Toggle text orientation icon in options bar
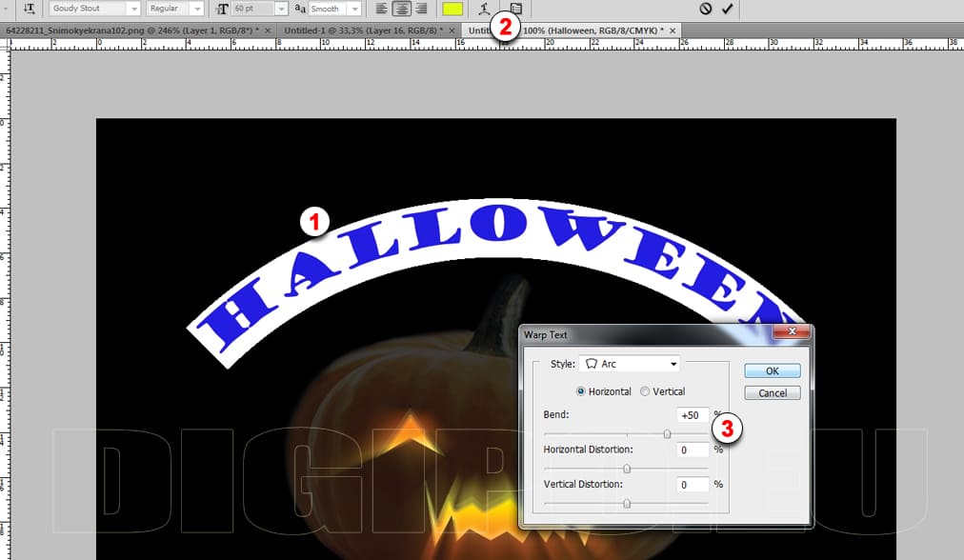 (x=29, y=9)
